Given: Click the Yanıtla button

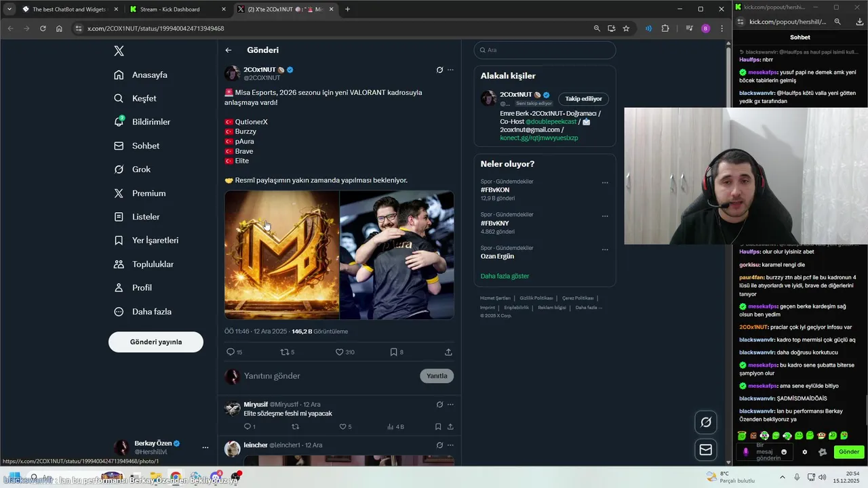Looking at the screenshot, I should point(437,375).
